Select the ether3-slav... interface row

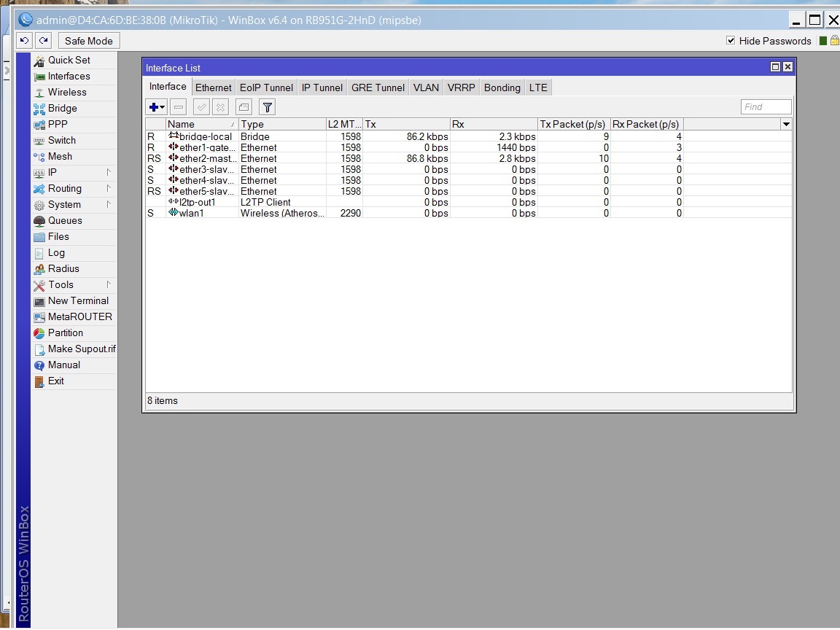coord(468,169)
